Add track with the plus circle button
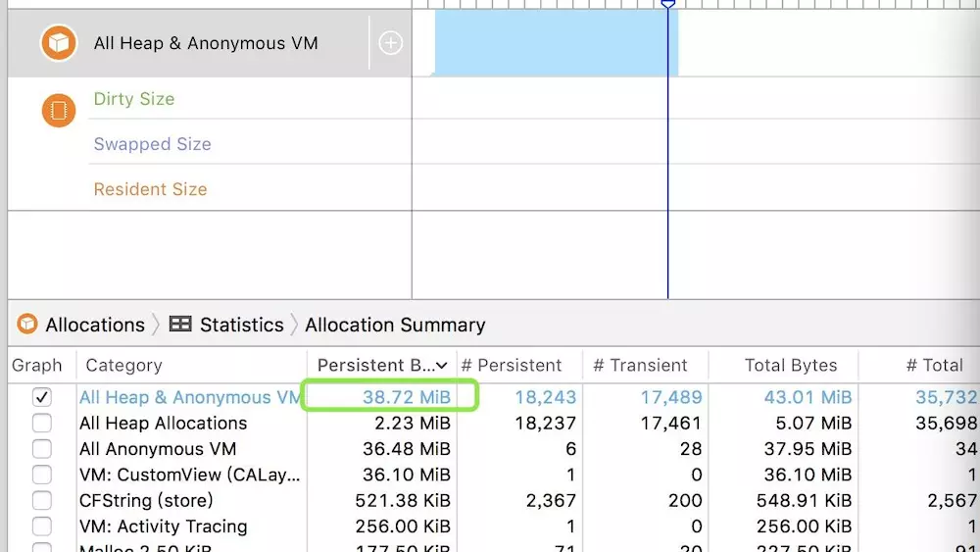Viewport: 980px width, 552px height. (x=391, y=43)
